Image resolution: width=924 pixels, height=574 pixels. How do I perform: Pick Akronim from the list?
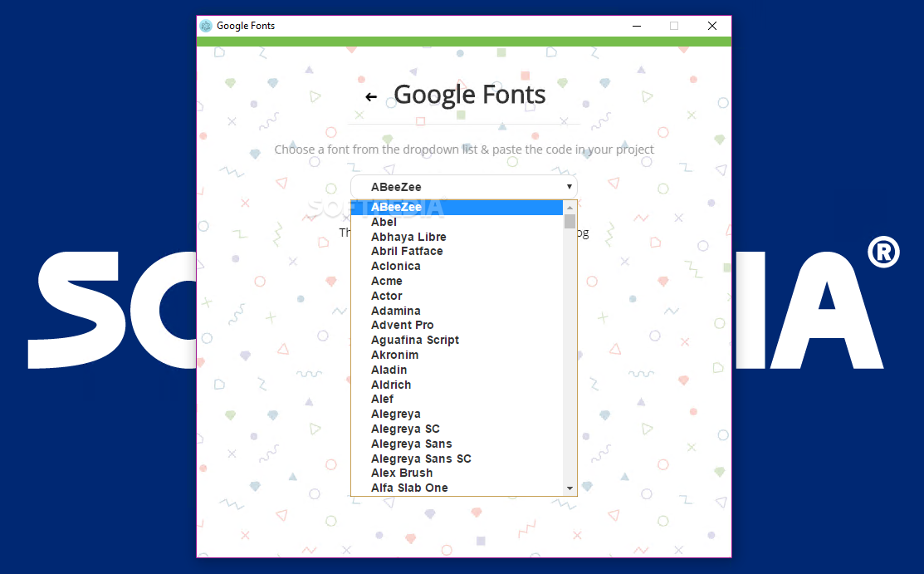[457, 356]
